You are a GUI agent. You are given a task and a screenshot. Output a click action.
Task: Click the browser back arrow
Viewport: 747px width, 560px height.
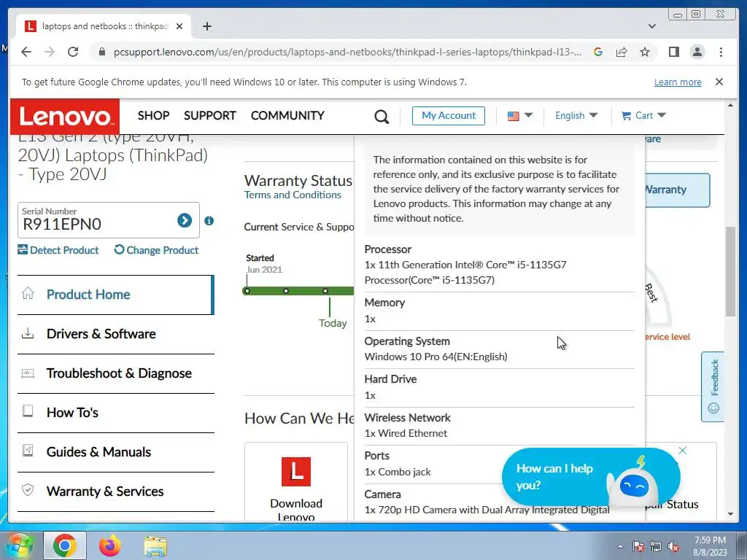point(26,52)
